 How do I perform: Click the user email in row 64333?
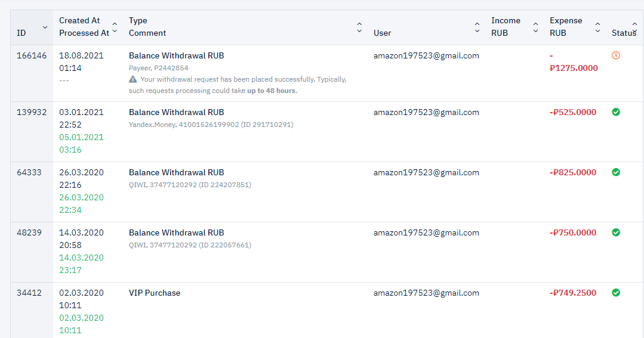(426, 172)
